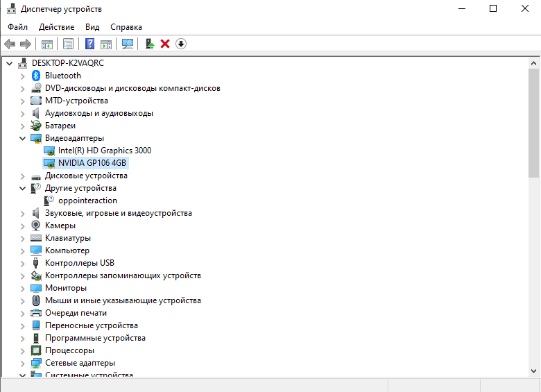Click the red X uninstall device icon
541x392 pixels.
[165, 44]
